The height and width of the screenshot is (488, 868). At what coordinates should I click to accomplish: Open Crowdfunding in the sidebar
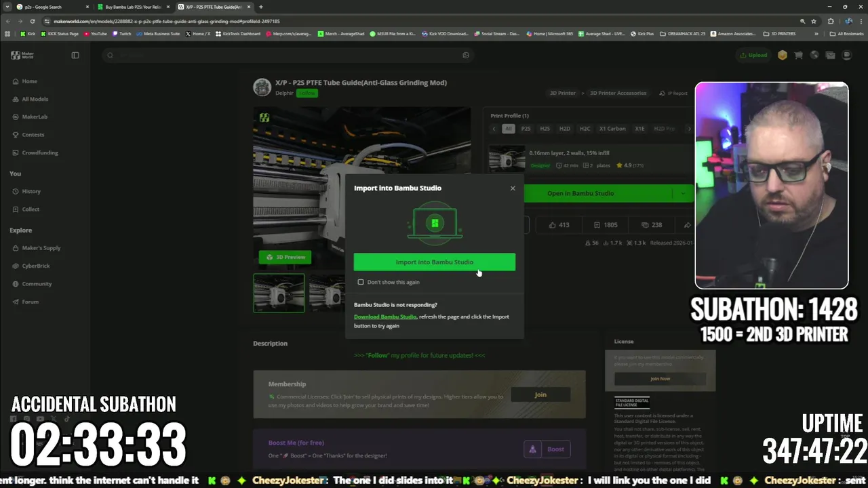click(x=34, y=152)
